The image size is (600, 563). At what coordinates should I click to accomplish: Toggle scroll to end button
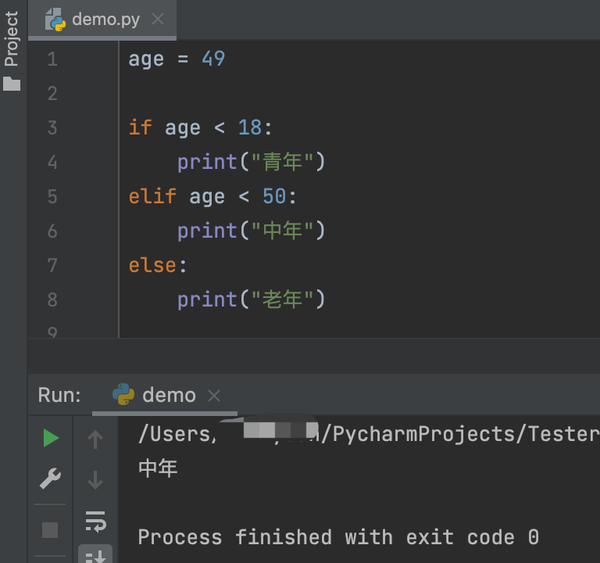click(x=95, y=555)
